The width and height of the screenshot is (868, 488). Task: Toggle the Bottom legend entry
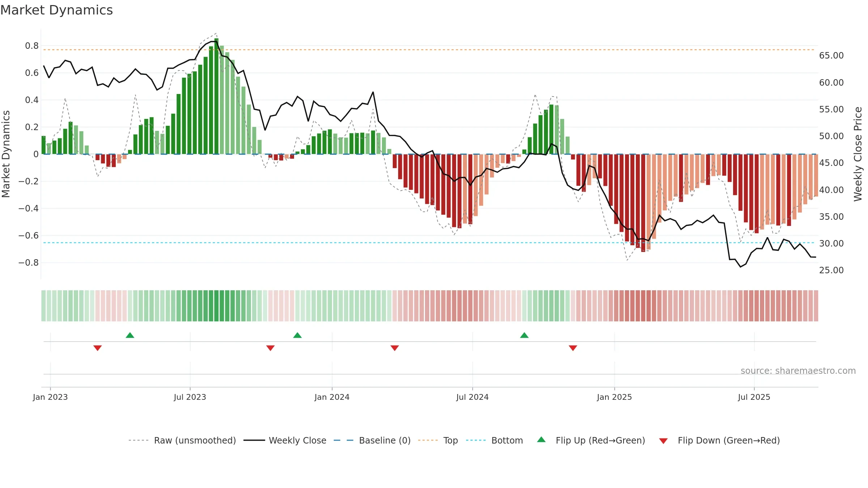(x=494, y=440)
